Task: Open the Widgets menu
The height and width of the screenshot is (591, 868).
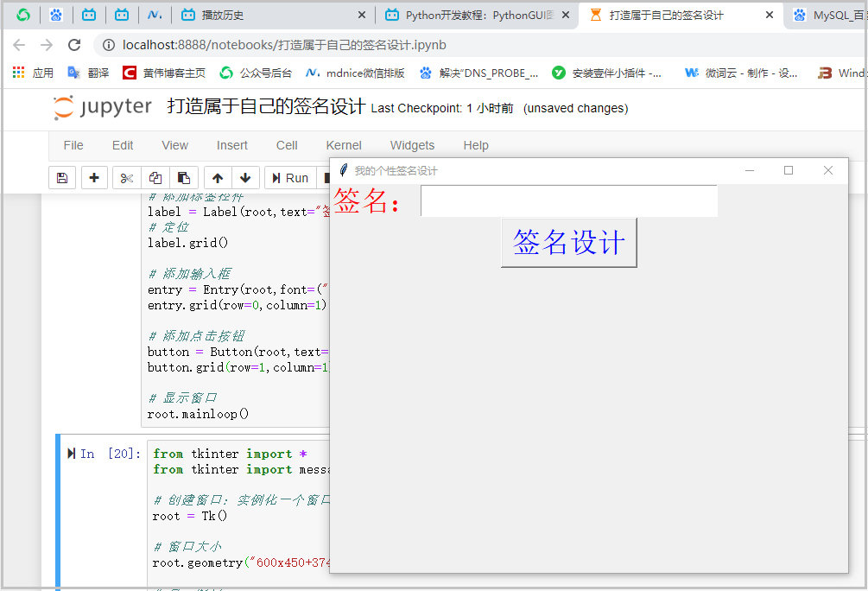Action: [412, 145]
